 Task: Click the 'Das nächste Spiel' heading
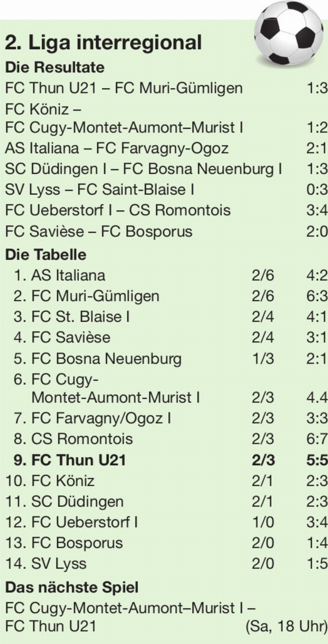(72, 587)
